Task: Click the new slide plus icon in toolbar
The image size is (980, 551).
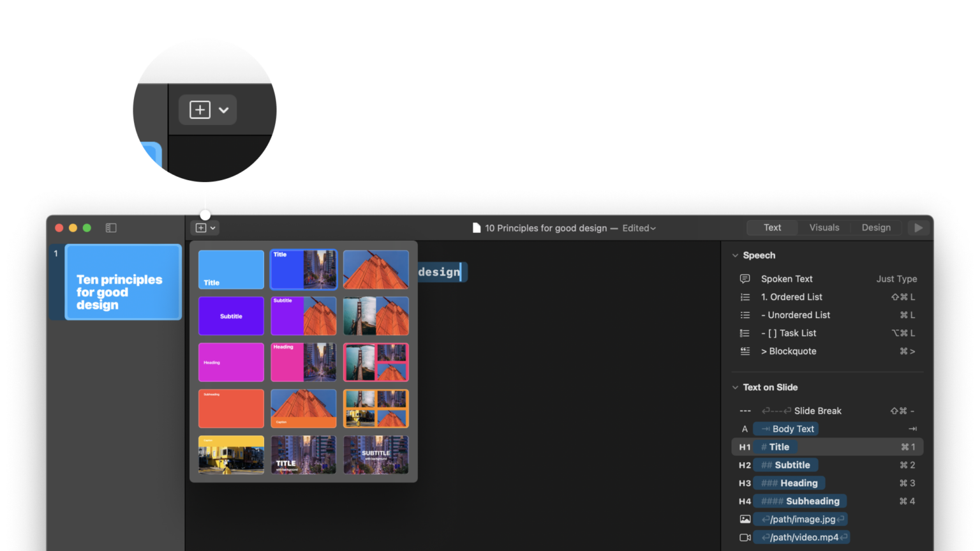Action: pyautogui.click(x=200, y=227)
